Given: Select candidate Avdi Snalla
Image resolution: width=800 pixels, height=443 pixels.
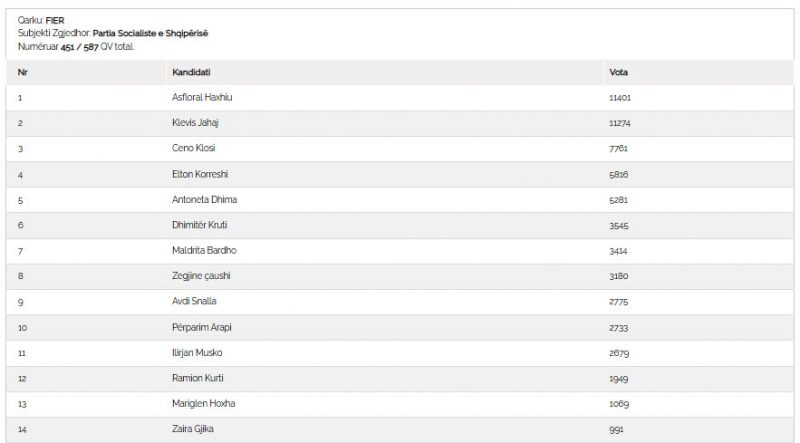Looking at the screenshot, I should click(194, 301).
